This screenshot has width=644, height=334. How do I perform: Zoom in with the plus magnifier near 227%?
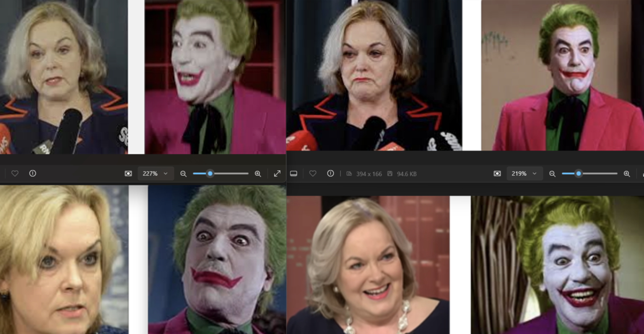[258, 174]
